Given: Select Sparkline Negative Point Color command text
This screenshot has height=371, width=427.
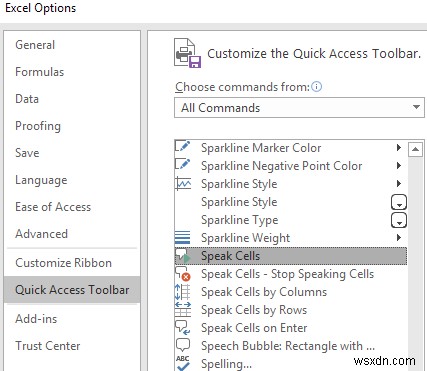Looking at the screenshot, I should [x=282, y=166].
